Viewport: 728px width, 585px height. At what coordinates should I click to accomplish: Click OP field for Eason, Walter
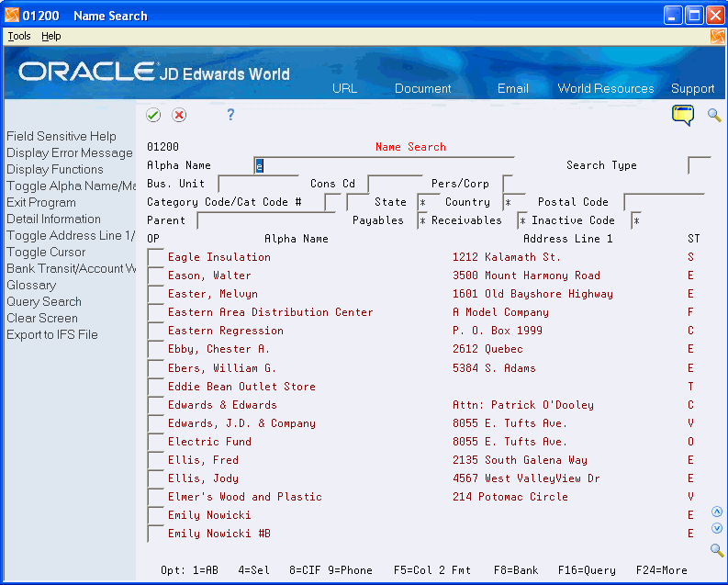pyautogui.click(x=155, y=276)
